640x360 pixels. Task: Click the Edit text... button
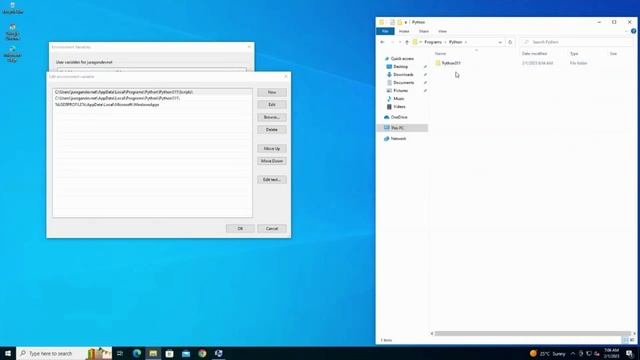click(x=272, y=180)
